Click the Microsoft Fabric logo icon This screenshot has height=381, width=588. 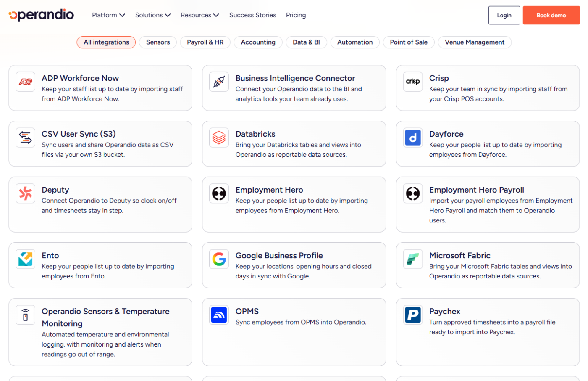(x=413, y=259)
